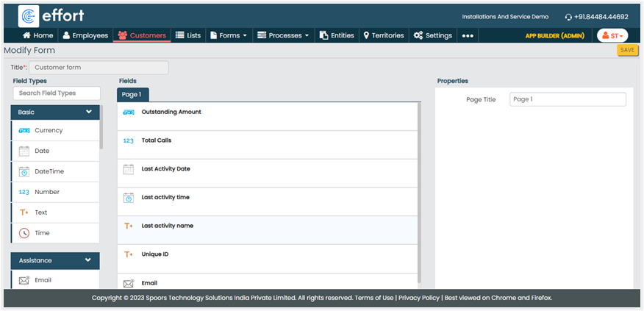Screen dimensions: 644x311
Task: Click the DateTime field type icon
Action: 24,171
